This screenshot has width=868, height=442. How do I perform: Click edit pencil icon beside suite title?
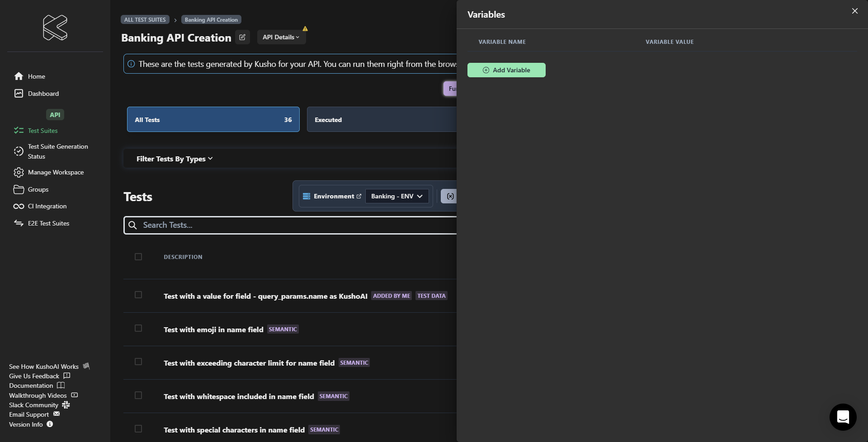tap(242, 37)
